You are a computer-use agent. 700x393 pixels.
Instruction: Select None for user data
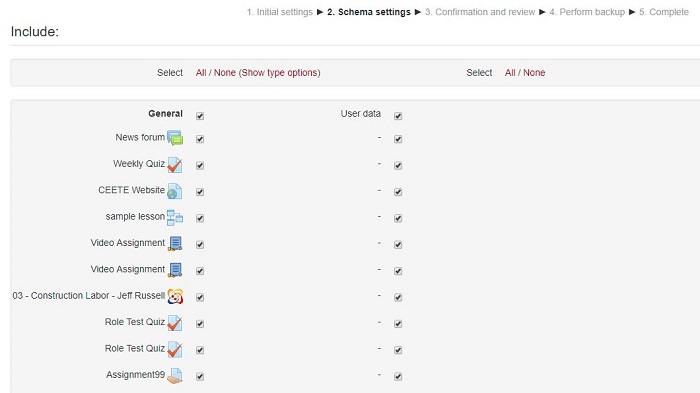point(534,73)
